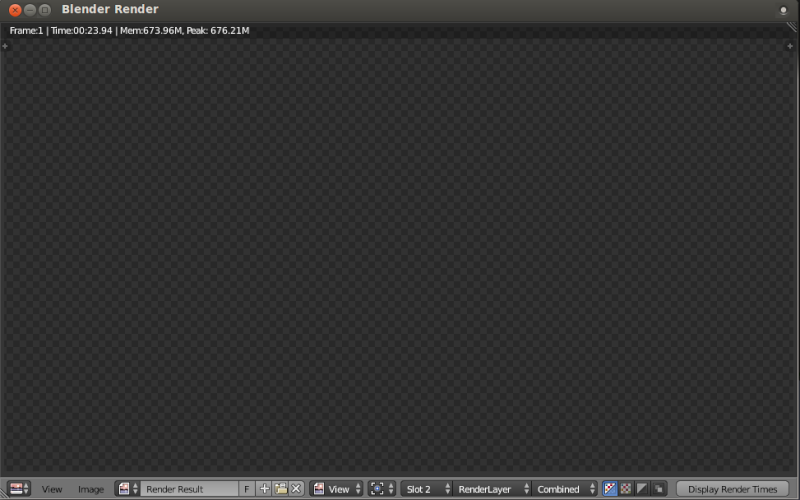Open the Combined pass dropdown
The height and width of the screenshot is (500, 800).
click(x=564, y=489)
